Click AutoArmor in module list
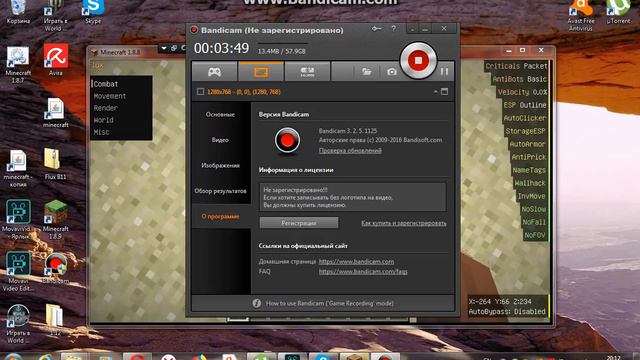This screenshot has height=360, width=640. pyautogui.click(x=527, y=144)
